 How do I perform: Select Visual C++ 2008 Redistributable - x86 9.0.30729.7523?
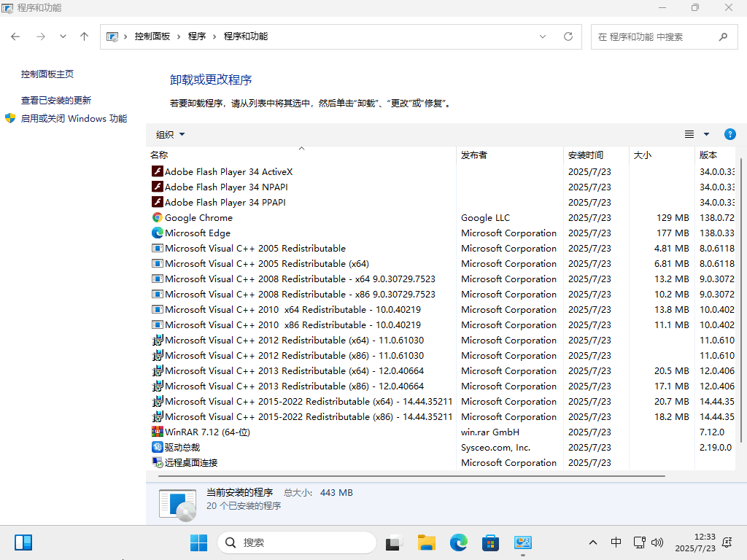[443, 295]
